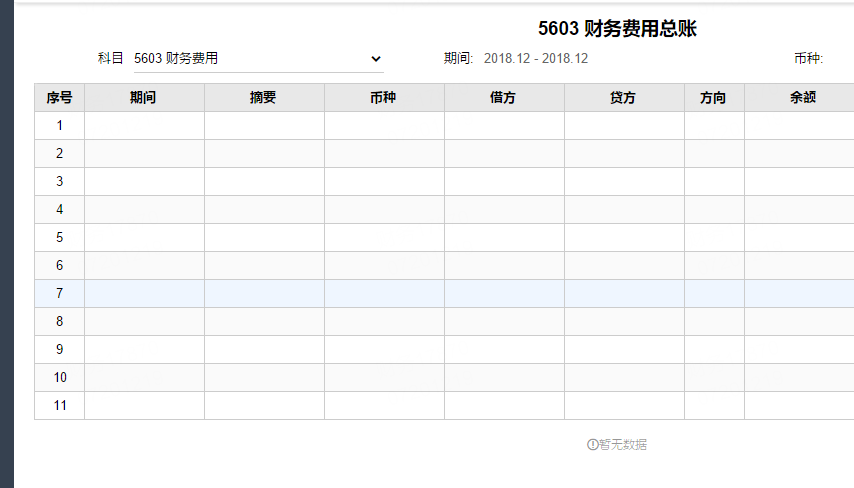This screenshot has height=488, width=854.
Task: Click the 5603 财务费用总账 page title
Action: tap(617, 28)
